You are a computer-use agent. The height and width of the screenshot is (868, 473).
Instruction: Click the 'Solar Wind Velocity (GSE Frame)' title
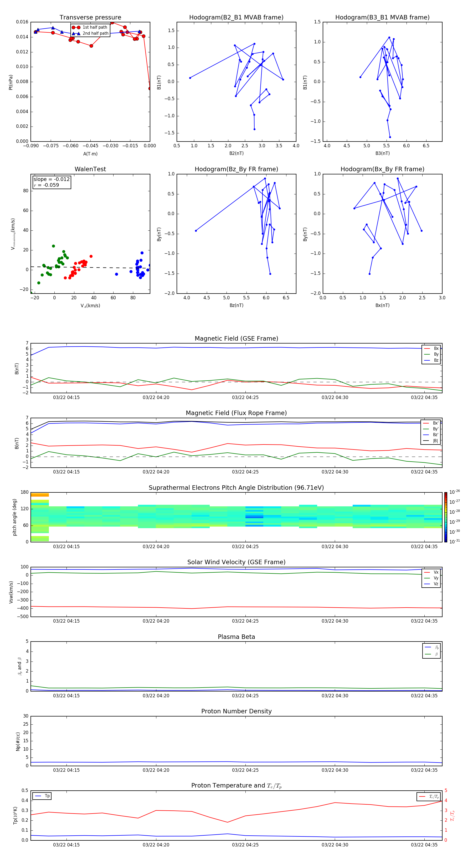(236, 562)
